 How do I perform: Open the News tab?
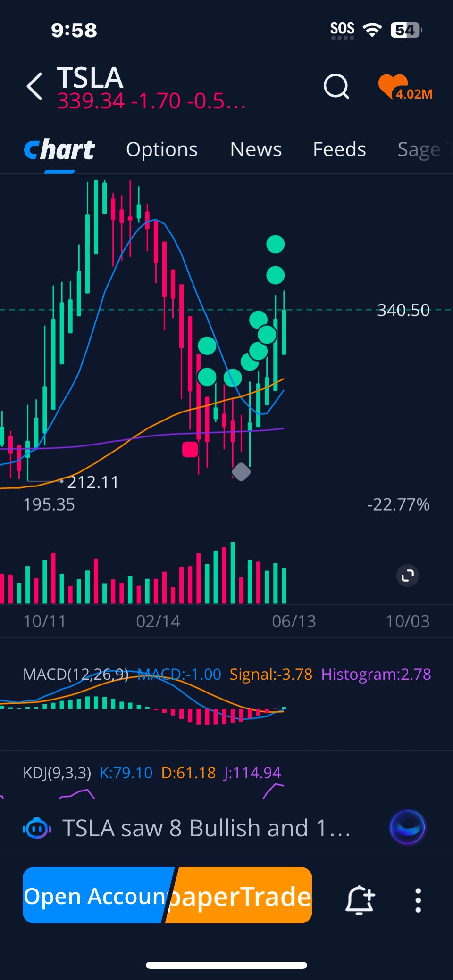click(x=256, y=150)
